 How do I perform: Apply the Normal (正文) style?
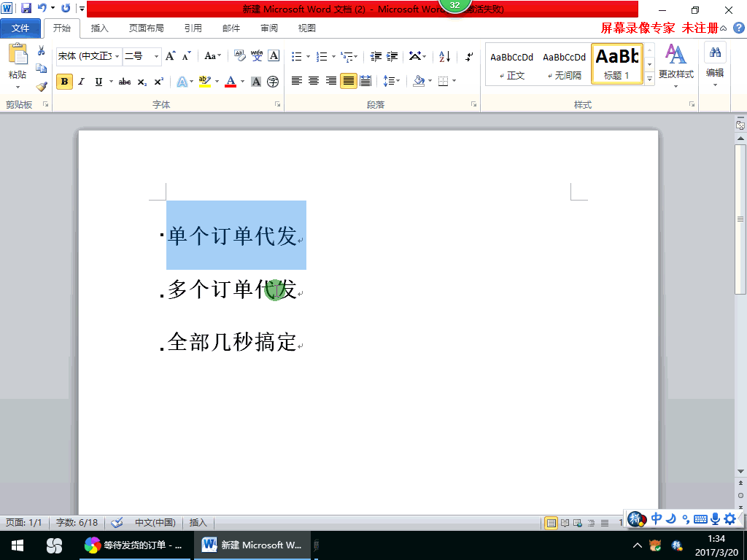tap(511, 65)
